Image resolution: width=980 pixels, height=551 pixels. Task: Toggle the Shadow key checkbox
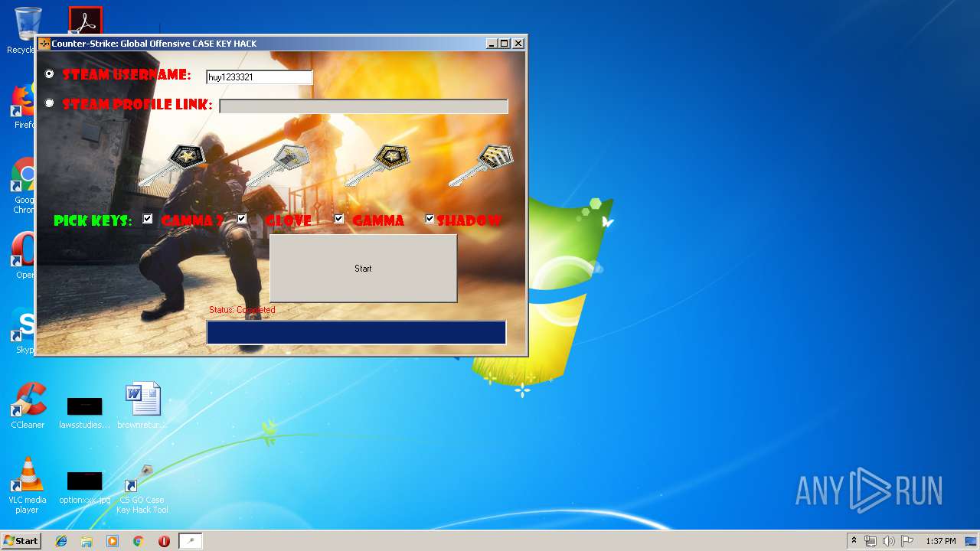tap(430, 219)
